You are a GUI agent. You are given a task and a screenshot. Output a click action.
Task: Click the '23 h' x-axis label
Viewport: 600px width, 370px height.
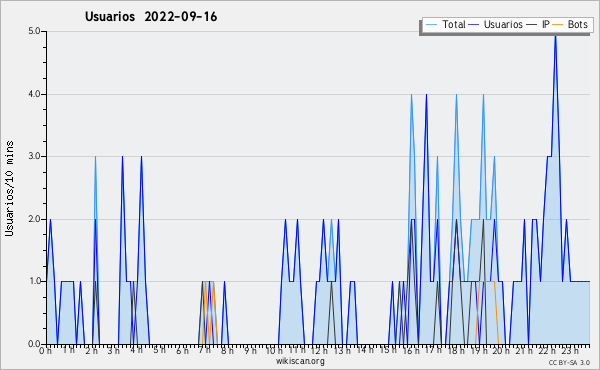click(569, 351)
